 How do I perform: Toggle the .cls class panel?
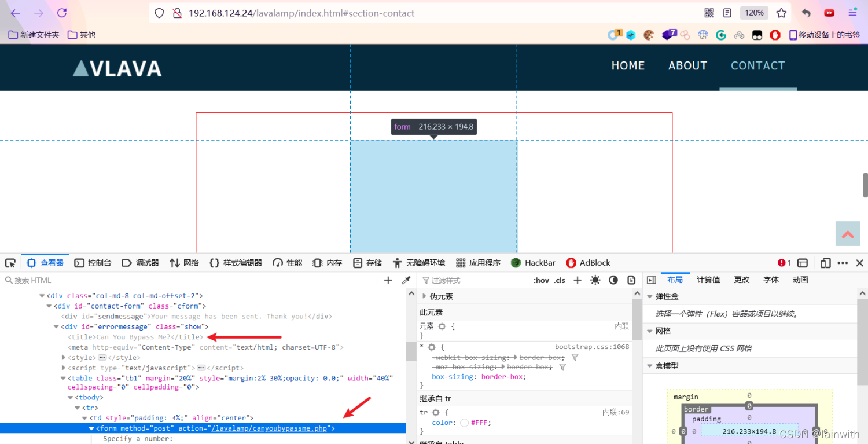(x=560, y=280)
